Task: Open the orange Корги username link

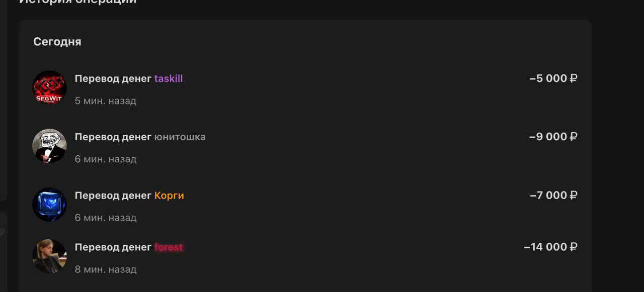Action: pyautogui.click(x=169, y=196)
